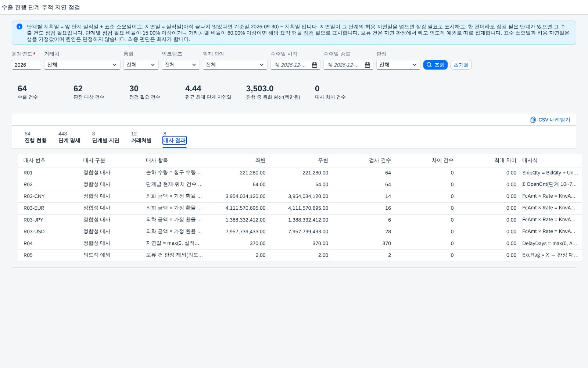Viewport: 588px width, 368px height.
Task: Click the info icon in the notice banner
Action: (19, 26)
